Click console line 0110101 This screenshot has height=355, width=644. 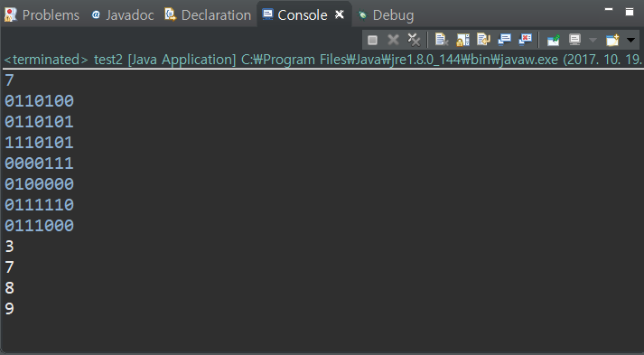39,122
